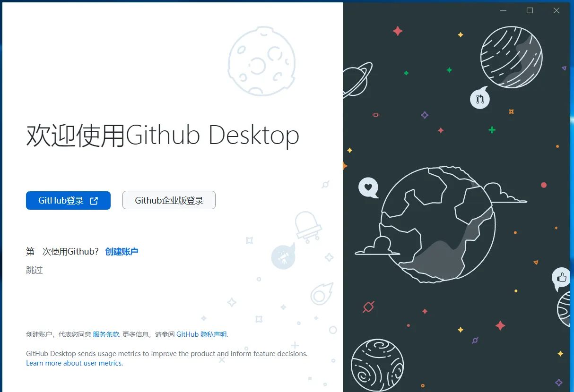The width and height of the screenshot is (574, 392).
Task: Open the GitHub 隐私声明 link
Action: click(201, 334)
